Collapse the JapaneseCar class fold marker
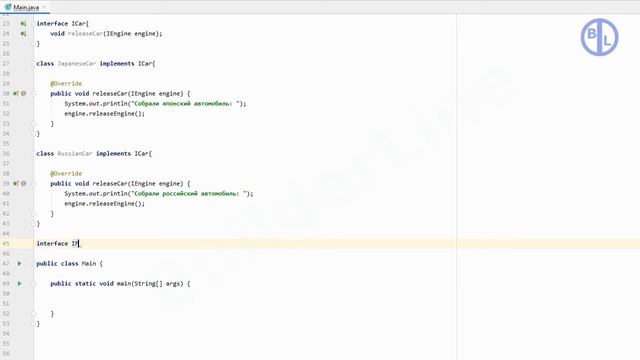Image resolution: width=640 pixels, height=360 pixels. [34, 64]
